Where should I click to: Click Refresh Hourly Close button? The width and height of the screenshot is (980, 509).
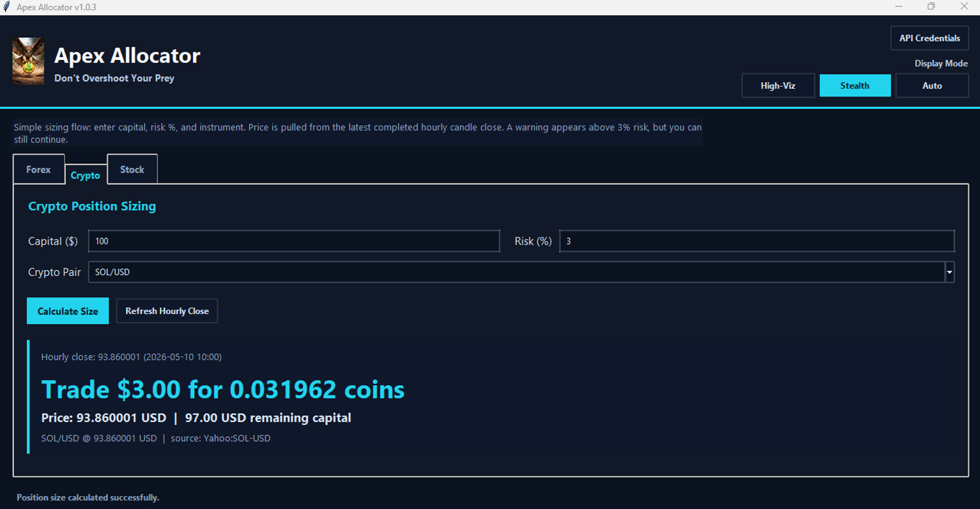pos(167,311)
